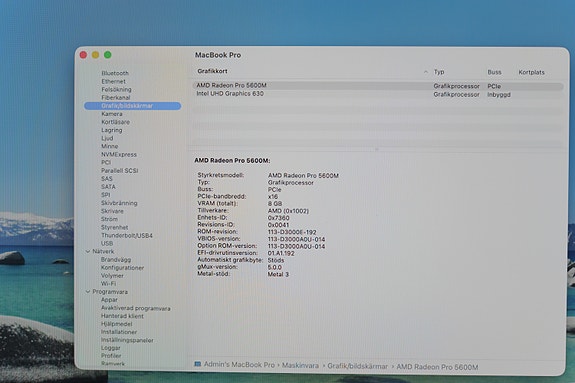Select the Programvara category label
The width and height of the screenshot is (575, 383).
point(110,292)
